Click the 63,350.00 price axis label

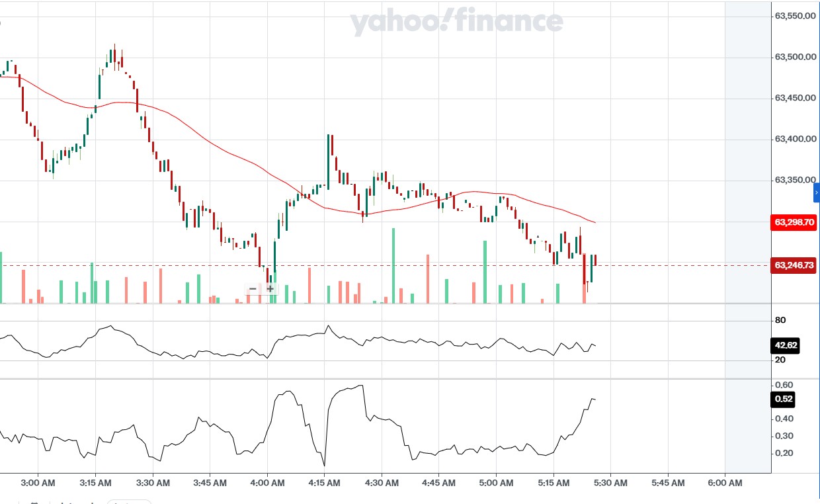[794, 180]
